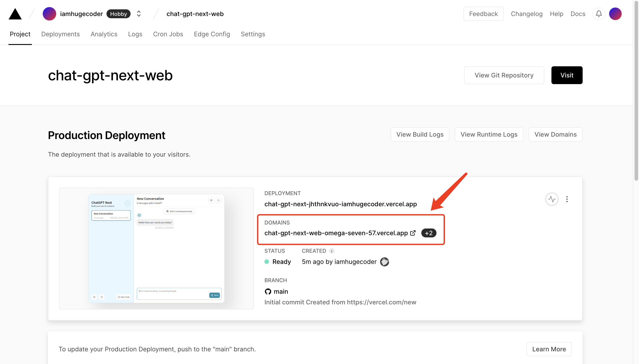
Task: Click the external link icon beside the domain
Action: point(413,233)
